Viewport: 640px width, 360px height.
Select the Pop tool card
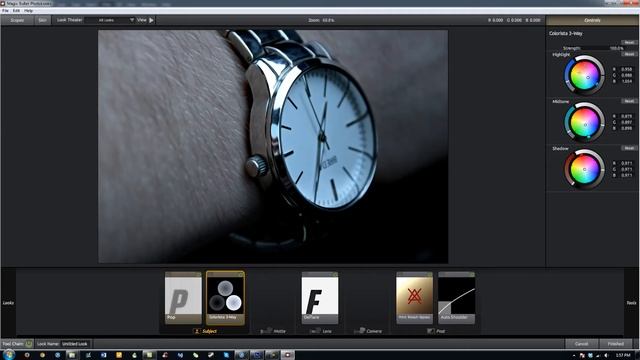(x=183, y=298)
